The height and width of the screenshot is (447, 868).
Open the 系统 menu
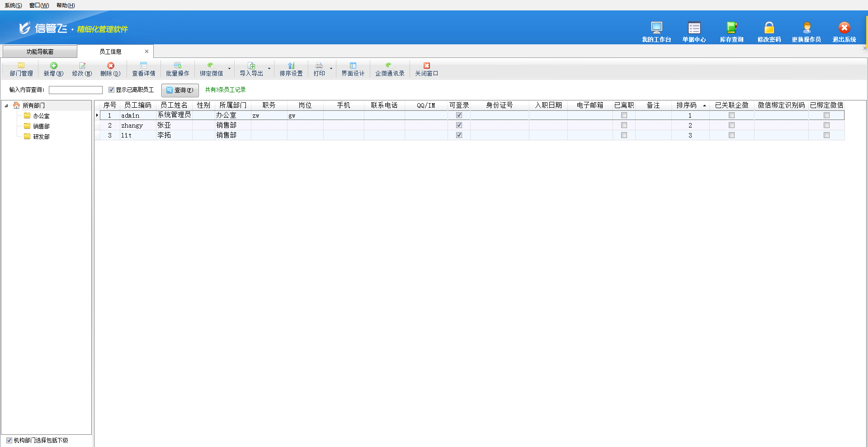(13, 5)
